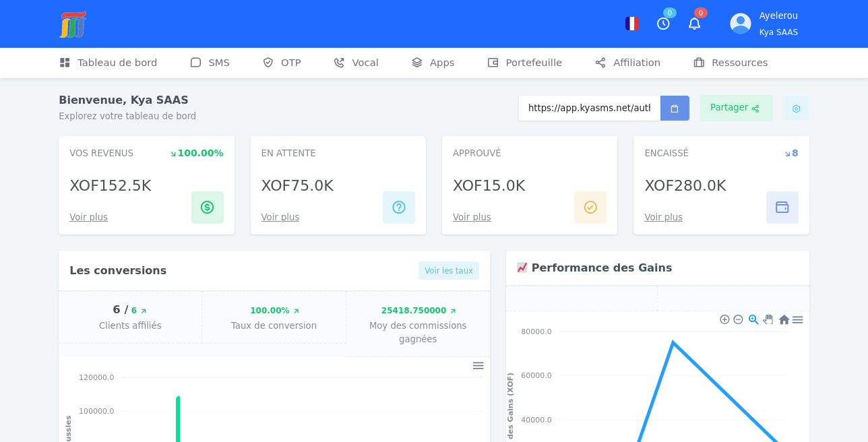Zoom in on the Performance des Gains chart
868x442 pixels.
tap(724, 319)
